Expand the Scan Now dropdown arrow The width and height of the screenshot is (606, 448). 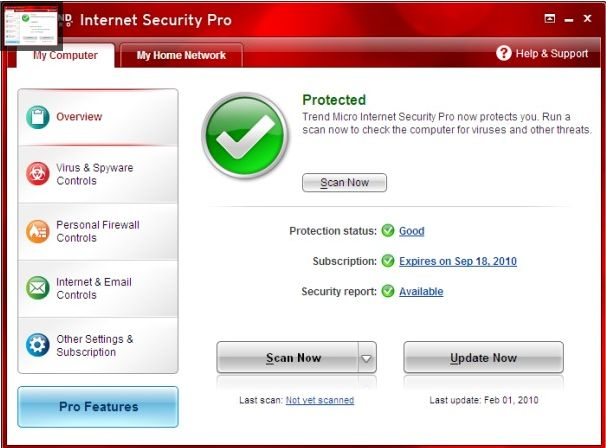tap(367, 357)
